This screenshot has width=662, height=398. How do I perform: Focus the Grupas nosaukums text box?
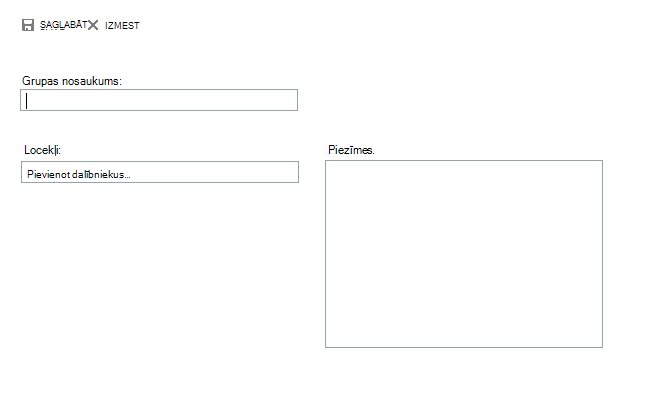(x=159, y=100)
